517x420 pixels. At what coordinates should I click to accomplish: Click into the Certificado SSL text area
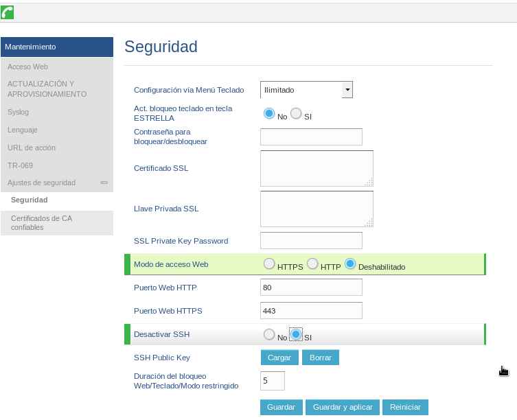click(x=317, y=168)
